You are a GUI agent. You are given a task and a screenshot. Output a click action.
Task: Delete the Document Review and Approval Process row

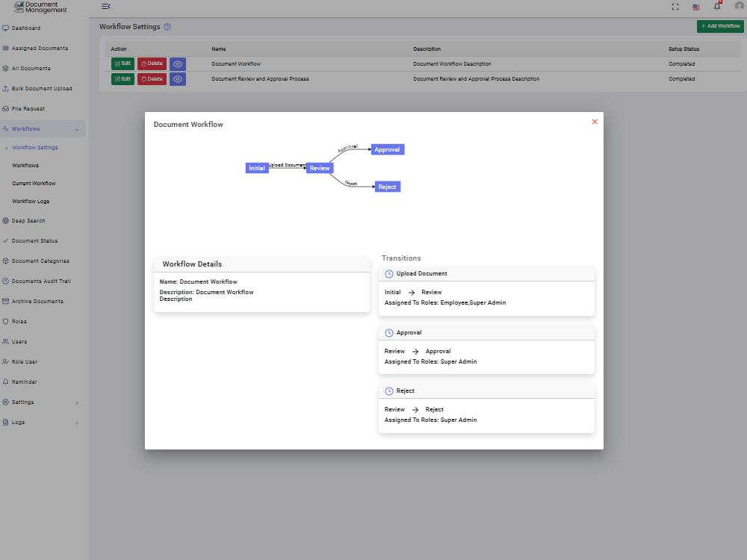[x=152, y=79]
